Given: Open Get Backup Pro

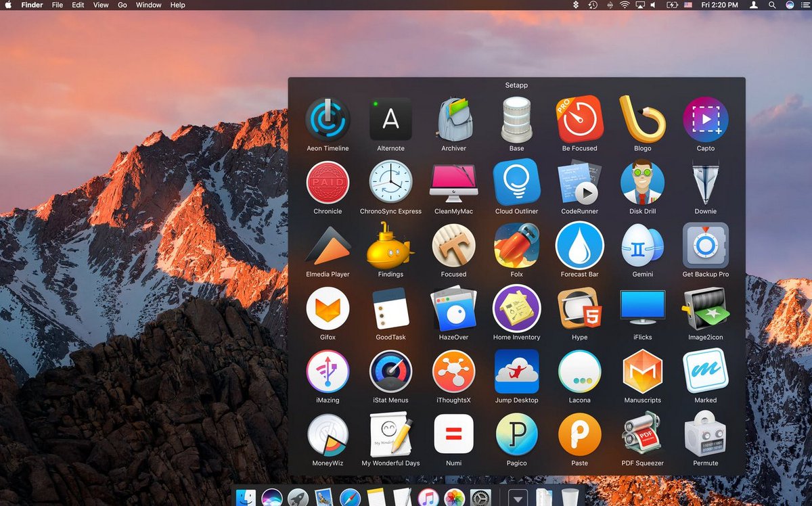Looking at the screenshot, I should point(705,245).
